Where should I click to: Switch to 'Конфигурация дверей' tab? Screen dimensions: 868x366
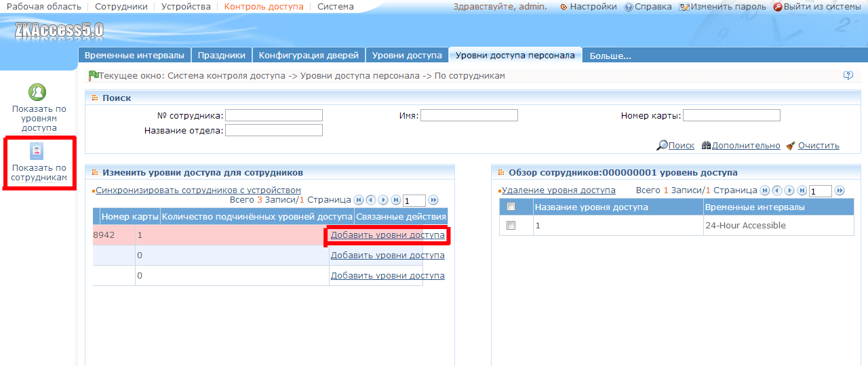click(309, 55)
